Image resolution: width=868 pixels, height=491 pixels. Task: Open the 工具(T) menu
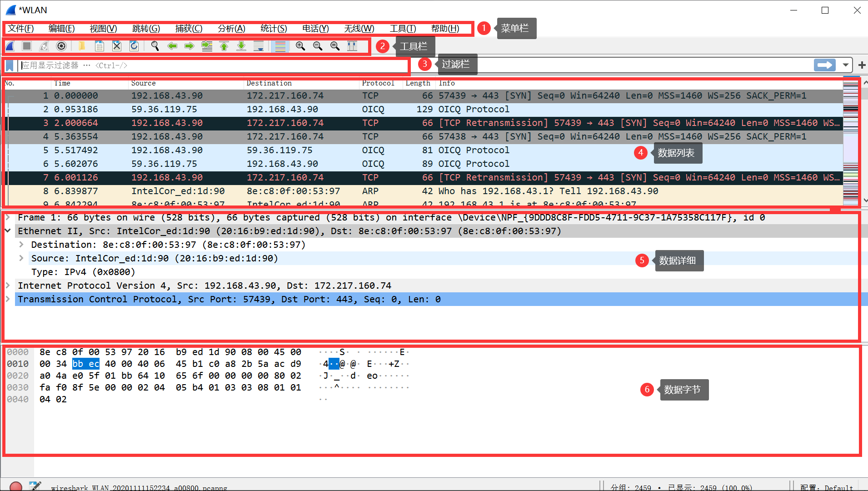tap(403, 28)
